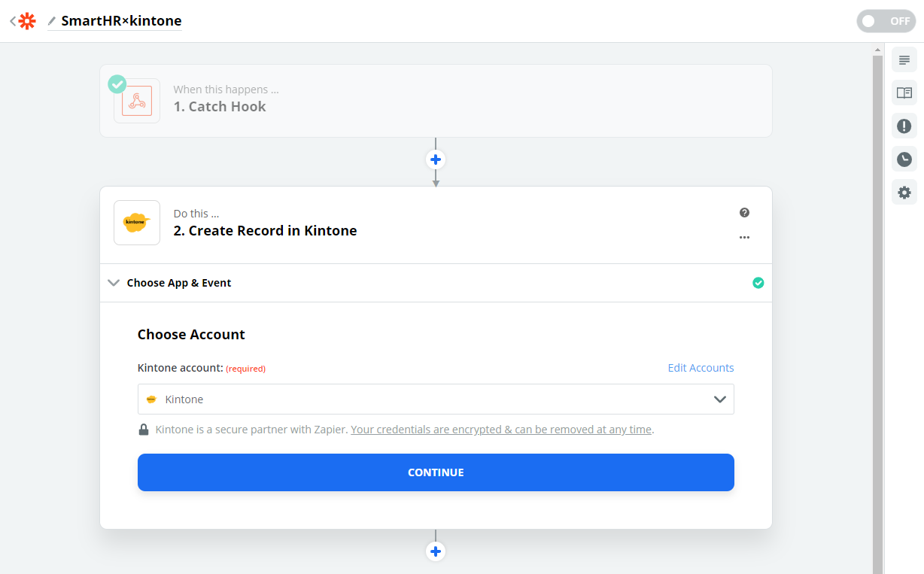The height and width of the screenshot is (574, 924).
Task: Open the alerts exclamation sidebar icon
Action: tap(904, 126)
